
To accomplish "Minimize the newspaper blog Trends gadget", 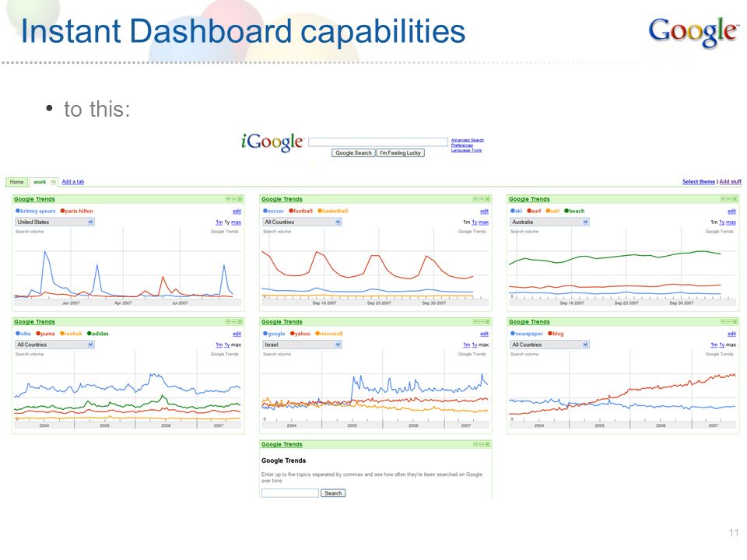I will coord(728,322).
